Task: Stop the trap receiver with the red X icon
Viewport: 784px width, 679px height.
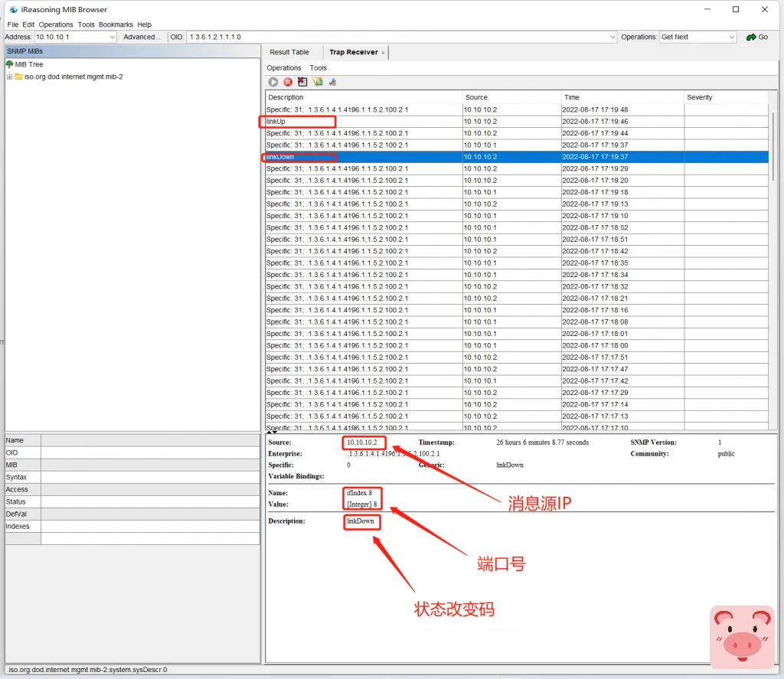Action: point(288,82)
